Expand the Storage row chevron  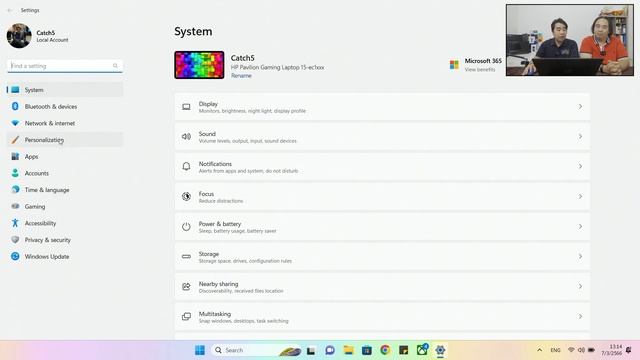[x=580, y=256]
